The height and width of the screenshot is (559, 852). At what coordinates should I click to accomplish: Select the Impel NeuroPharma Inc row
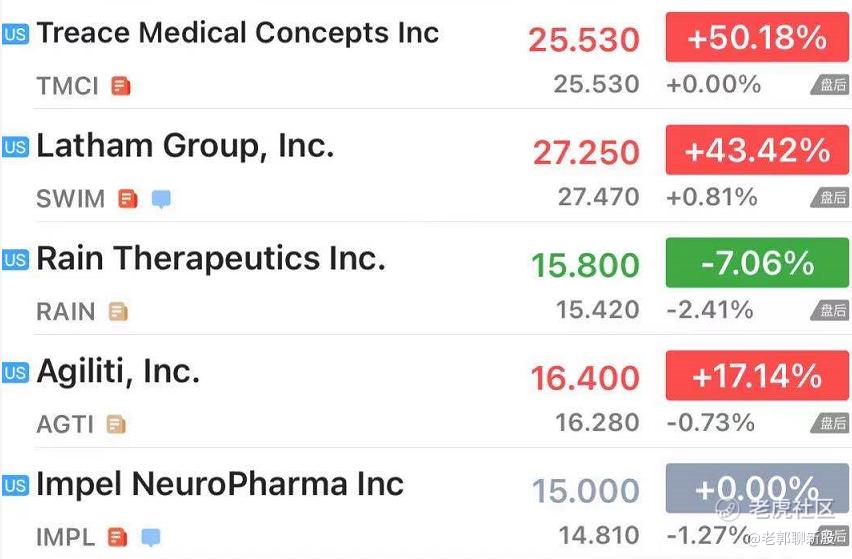point(426,505)
